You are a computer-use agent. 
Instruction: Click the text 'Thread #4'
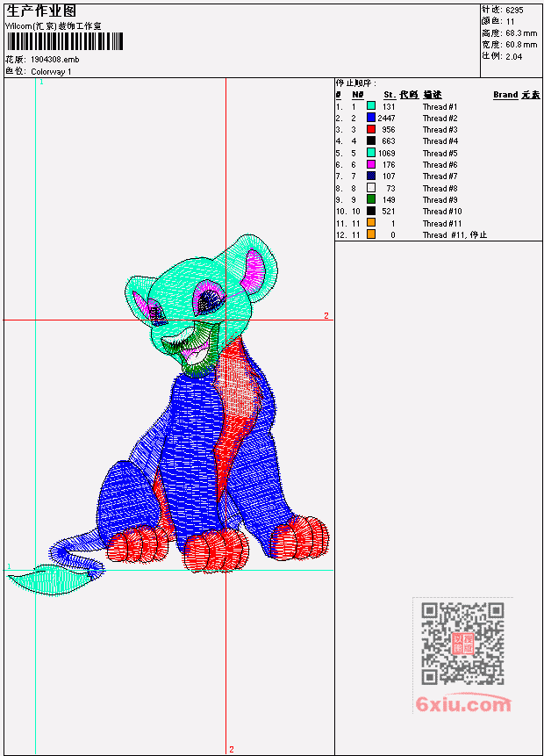click(x=440, y=141)
